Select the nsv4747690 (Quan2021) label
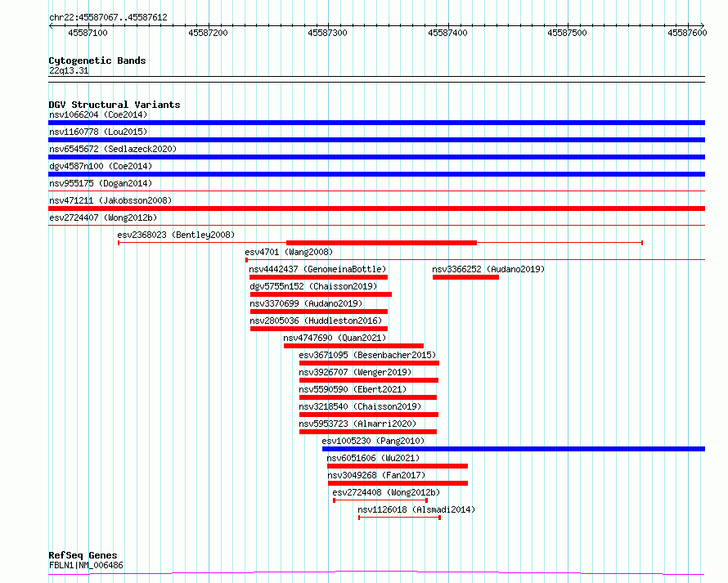The width and height of the screenshot is (728, 583). coord(335,338)
